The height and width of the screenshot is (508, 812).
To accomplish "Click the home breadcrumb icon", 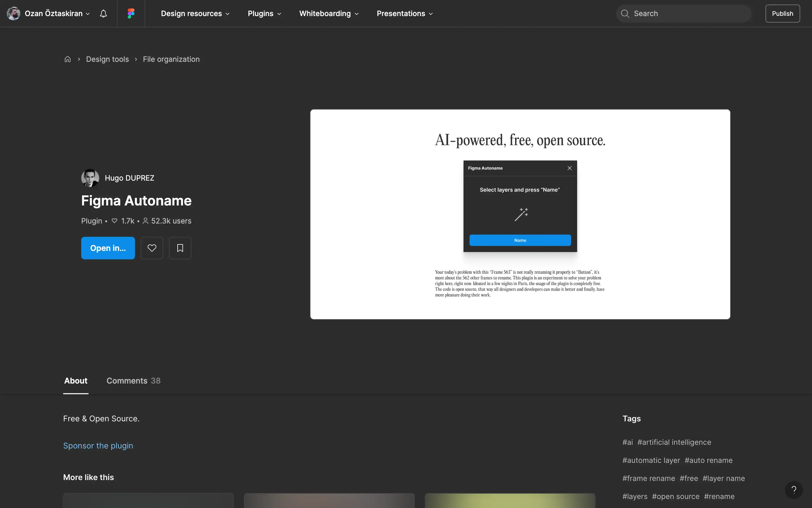I will [67, 59].
